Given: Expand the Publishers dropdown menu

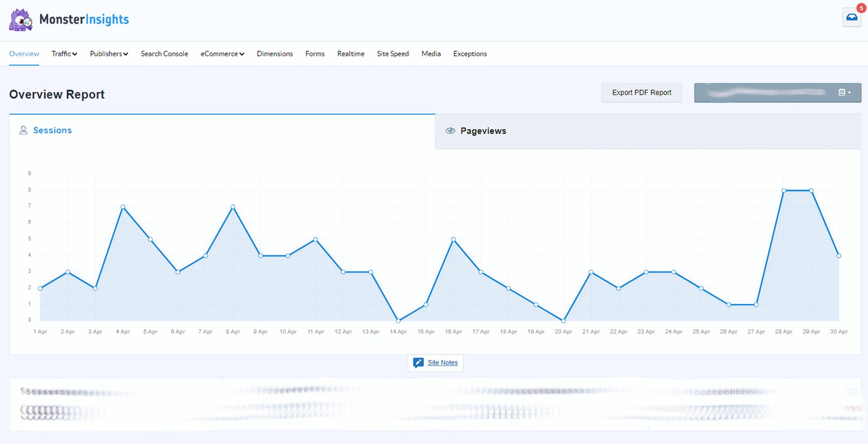Looking at the screenshot, I should pos(108,54).
